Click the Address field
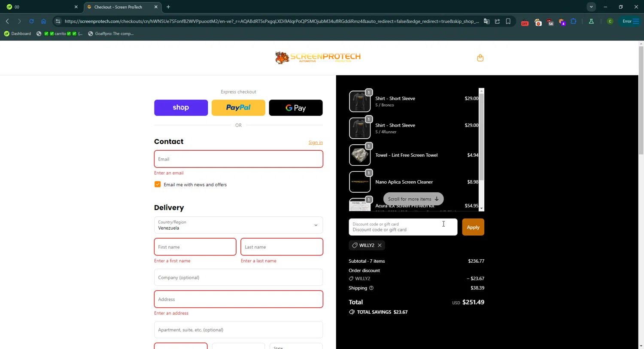The width and height of the screenshot is (644, 349). click(238, 299)
